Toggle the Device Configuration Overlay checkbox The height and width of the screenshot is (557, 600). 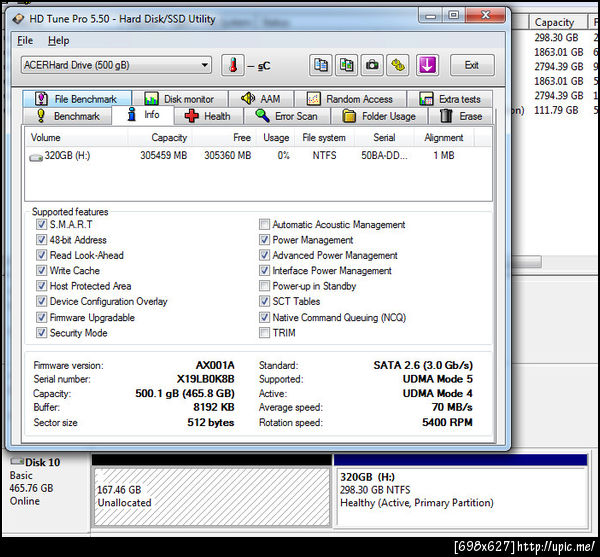click(41, 301)
